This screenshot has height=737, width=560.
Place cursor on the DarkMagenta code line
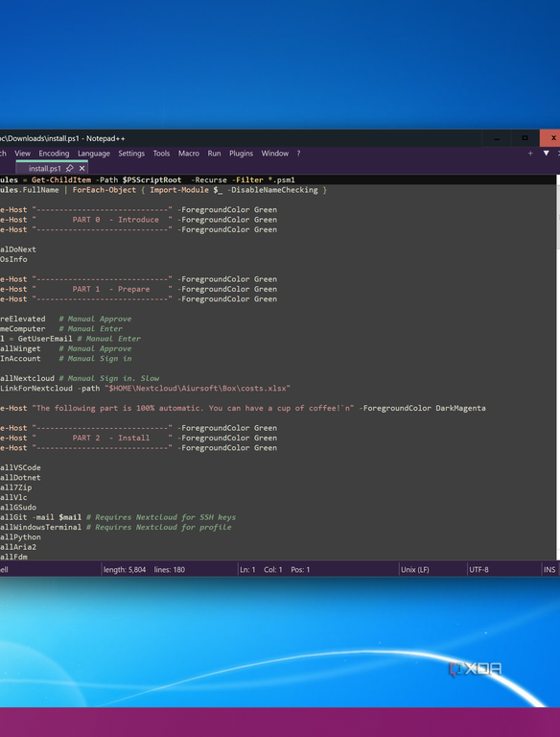pos(243,408)
